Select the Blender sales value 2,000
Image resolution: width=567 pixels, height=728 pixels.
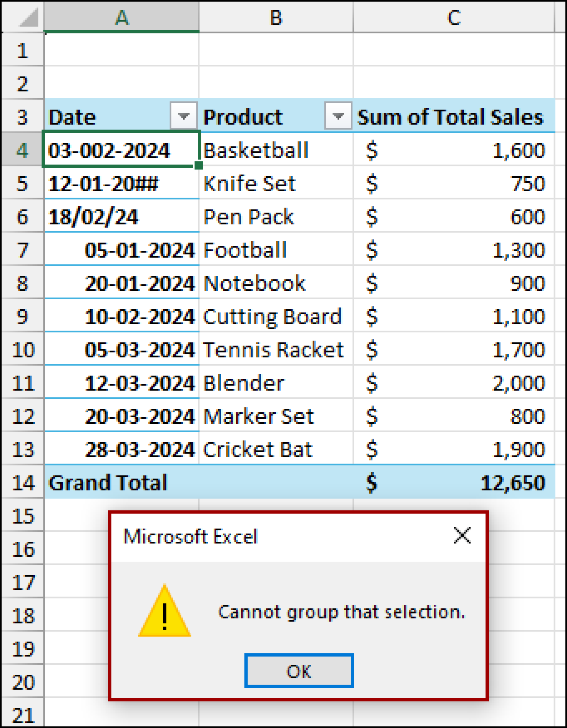coord(454,383)
